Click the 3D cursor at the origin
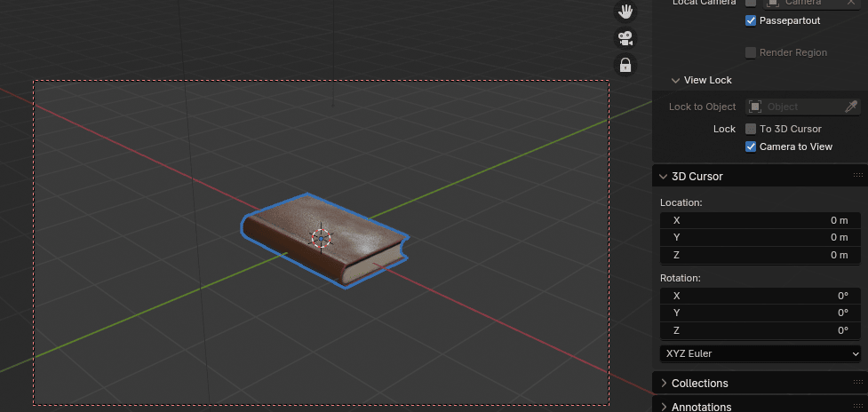Viewport: 868px width, 412px height. click(x=321, y=237)
